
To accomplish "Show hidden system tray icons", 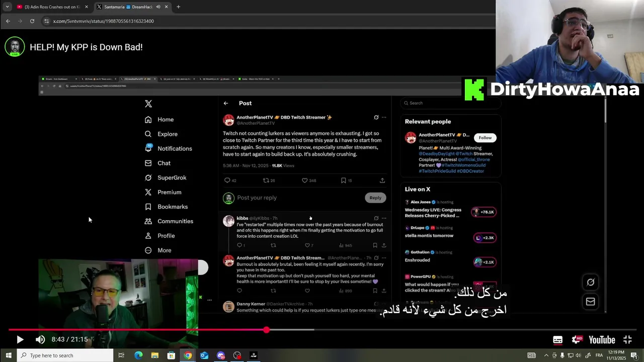I will coord(546,355).
